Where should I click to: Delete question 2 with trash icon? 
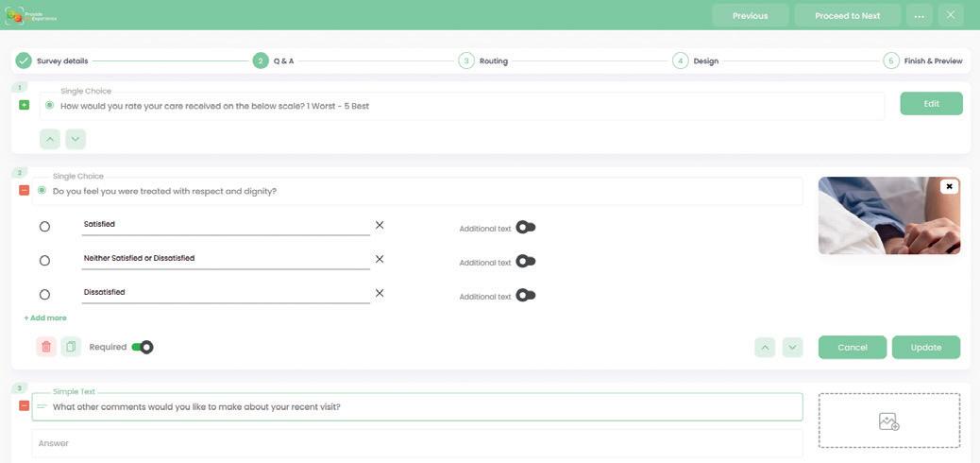click(x=46, y=347)
